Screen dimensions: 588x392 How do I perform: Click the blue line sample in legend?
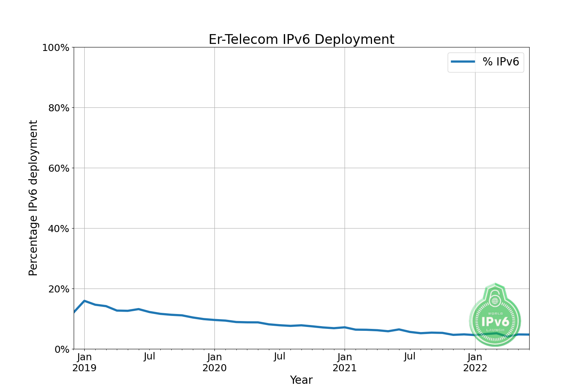(463, 62)
